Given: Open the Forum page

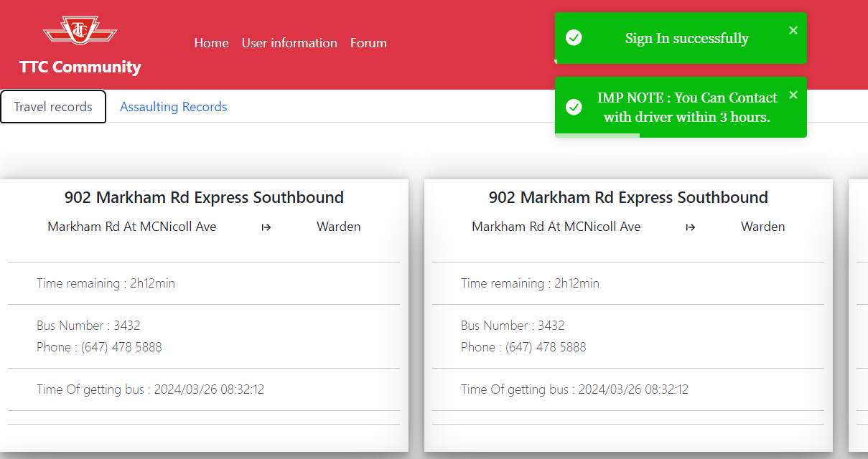Looking at the screenshot, I should (368, 43).
